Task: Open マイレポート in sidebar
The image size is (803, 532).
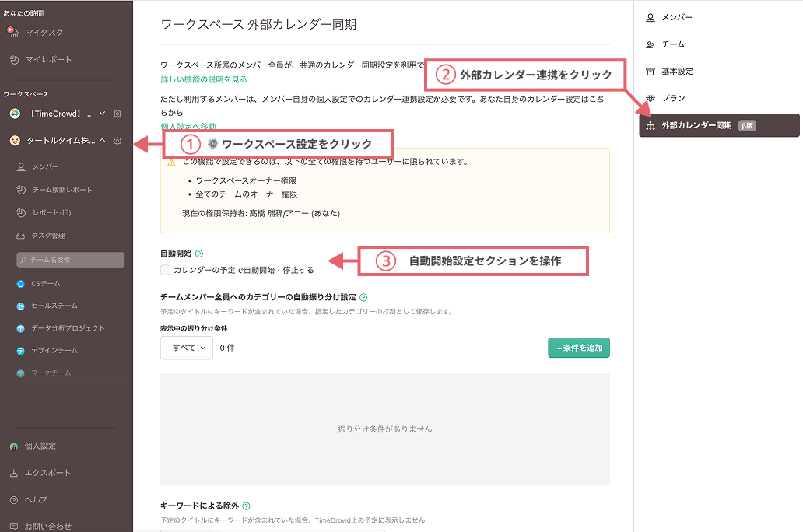Action: click(x=48, y=60)
